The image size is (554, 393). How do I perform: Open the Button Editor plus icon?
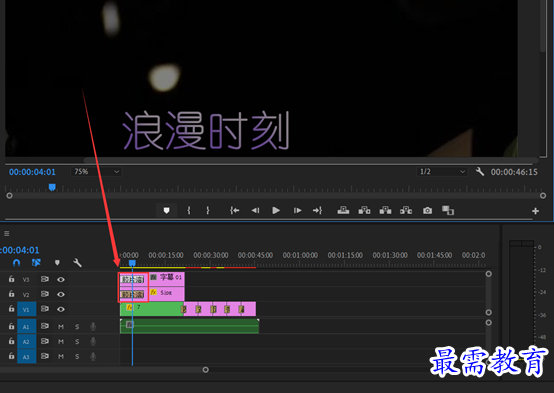click(535, 211)
